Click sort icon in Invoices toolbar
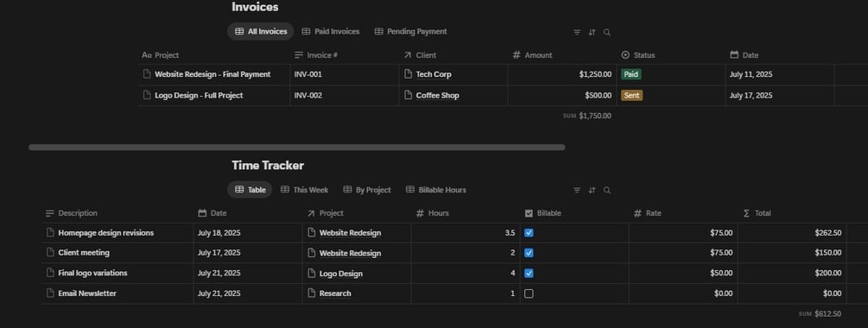This screenshot has width=868, height=328. (x=592, y=32)
